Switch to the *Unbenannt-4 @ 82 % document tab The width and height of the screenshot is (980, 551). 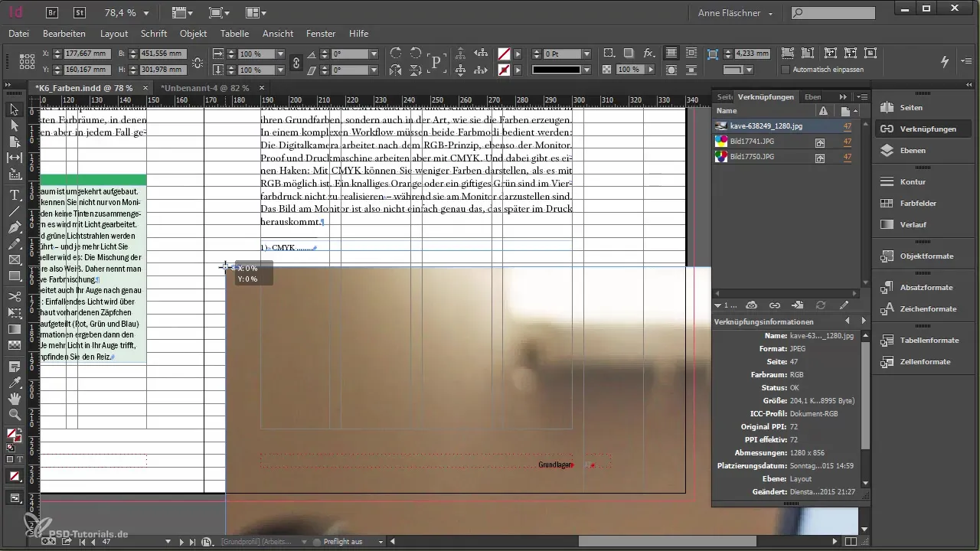click(x=204, y=88)
